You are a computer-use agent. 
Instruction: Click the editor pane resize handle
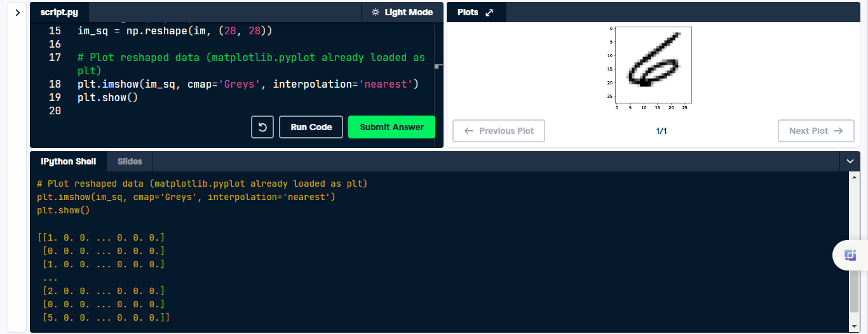pos(438,66)
